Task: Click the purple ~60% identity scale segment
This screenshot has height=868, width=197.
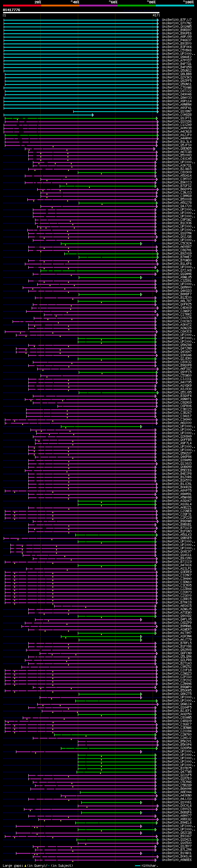Action: (x=98, y=6)
